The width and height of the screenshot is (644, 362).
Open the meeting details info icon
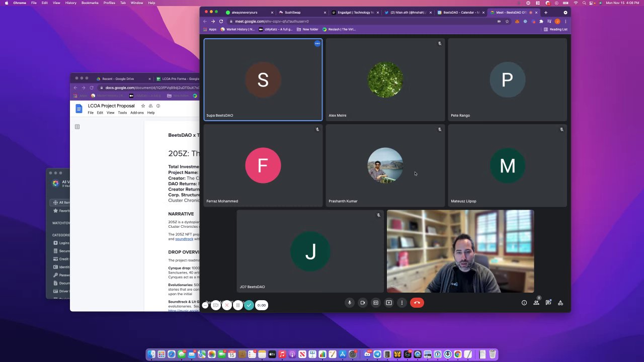point(524,303)
